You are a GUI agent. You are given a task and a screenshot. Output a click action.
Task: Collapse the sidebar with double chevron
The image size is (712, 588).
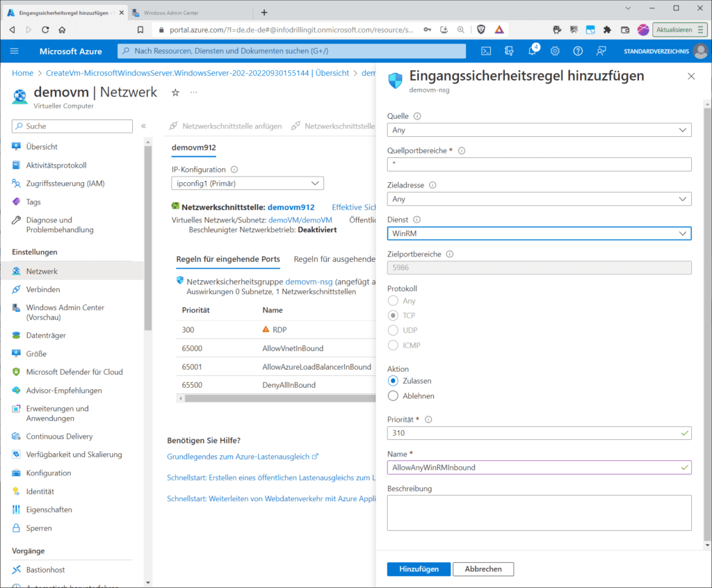[x=143, y=126]
